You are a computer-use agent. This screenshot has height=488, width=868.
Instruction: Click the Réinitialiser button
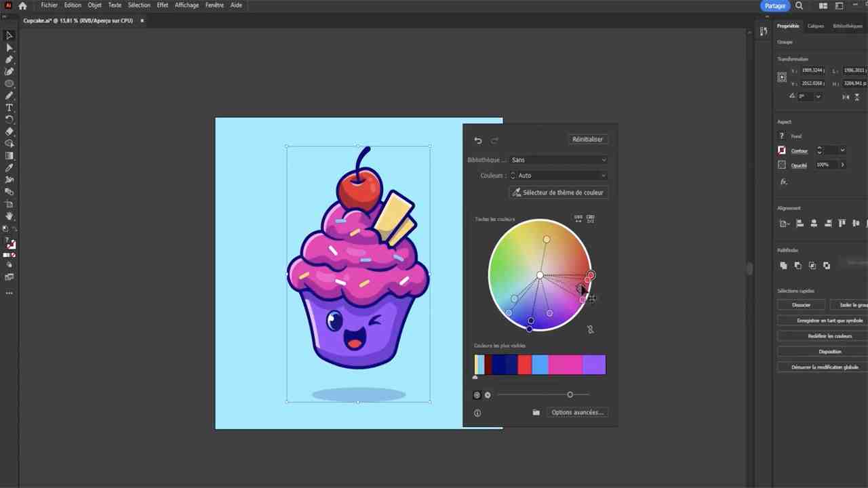[587, 140]
